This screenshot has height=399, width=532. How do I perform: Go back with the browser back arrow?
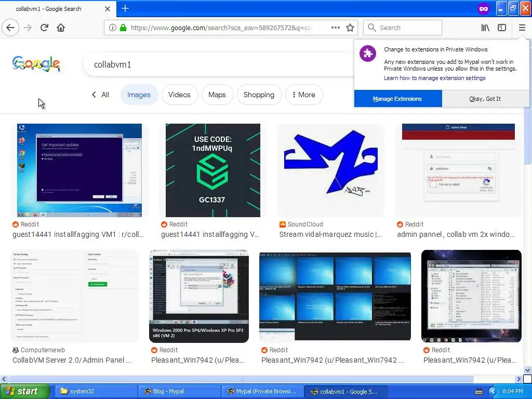tap(10, 28)
